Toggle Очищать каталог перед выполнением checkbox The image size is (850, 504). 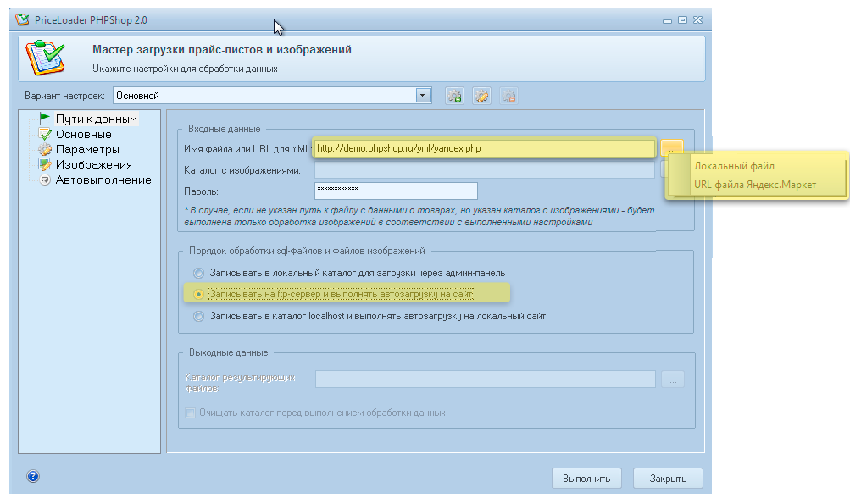point(191,413)
